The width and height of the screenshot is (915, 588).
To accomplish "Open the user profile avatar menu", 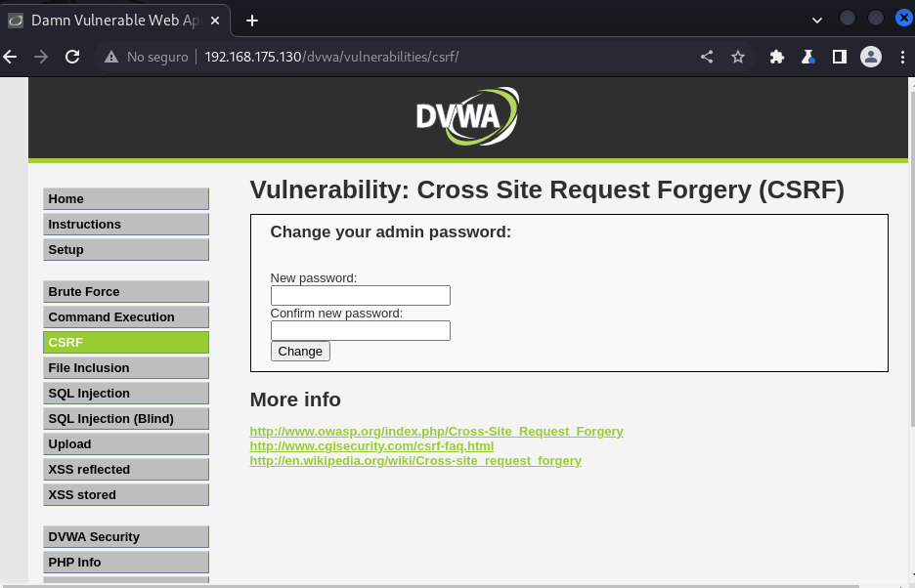I will tap(871, 57).
